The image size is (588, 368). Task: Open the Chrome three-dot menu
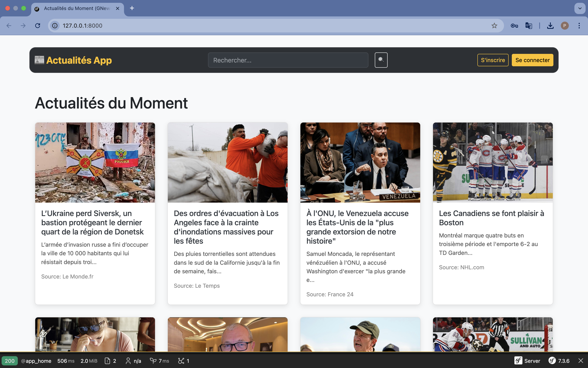point(579,26)
